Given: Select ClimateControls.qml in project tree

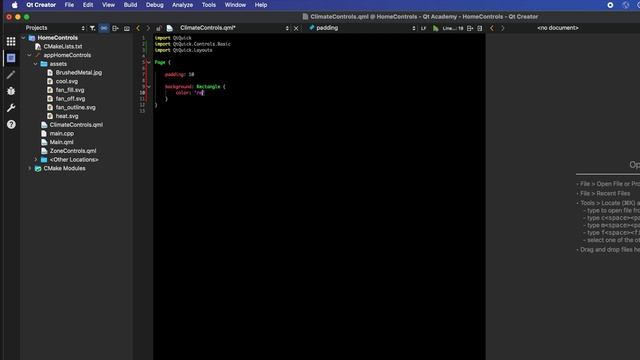Looking at the screenshot, I should tap(76, 125).
